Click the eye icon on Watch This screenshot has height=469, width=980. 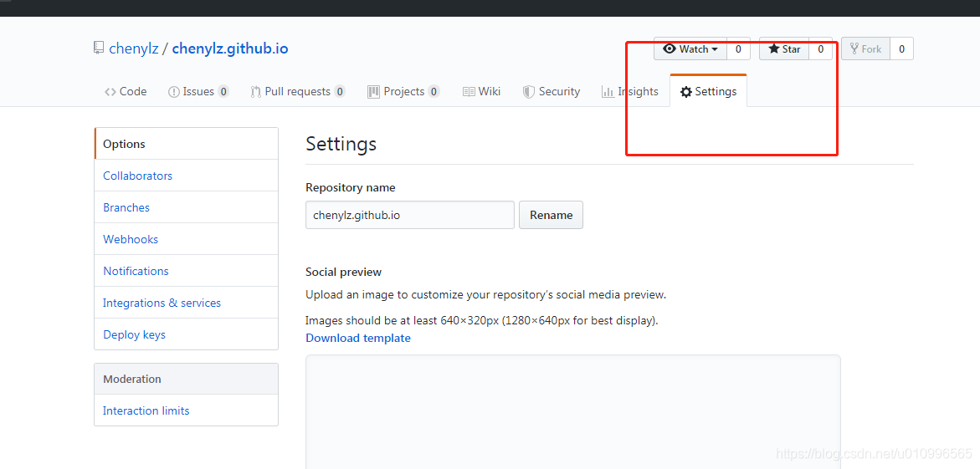pos(670,48)
